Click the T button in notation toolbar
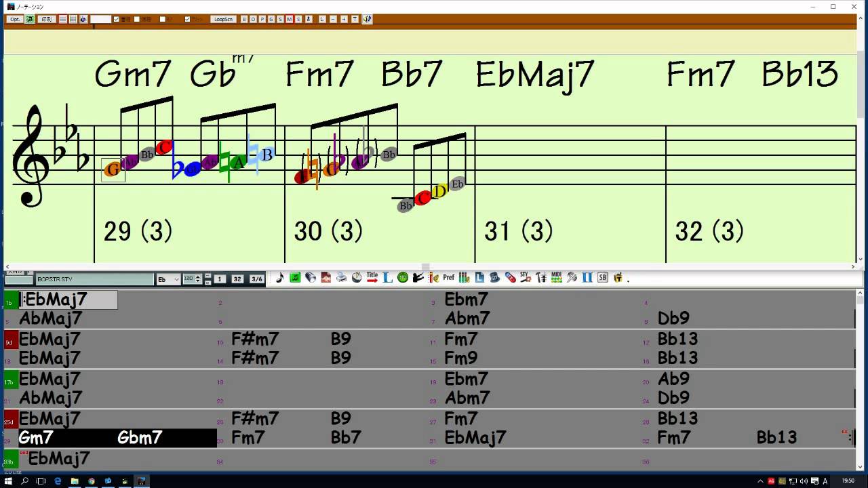868x488 pixels. pyautogui.click(x=355, y=19)
